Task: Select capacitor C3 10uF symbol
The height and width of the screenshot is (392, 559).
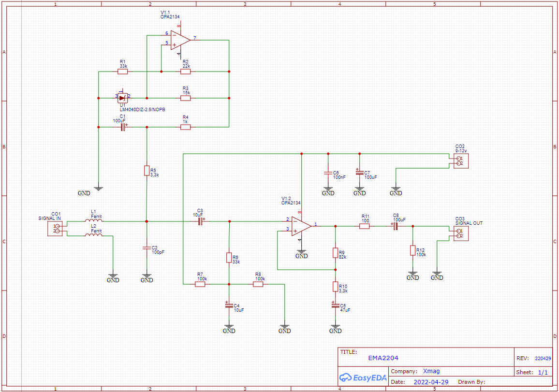Action: [x=201, y=221]
